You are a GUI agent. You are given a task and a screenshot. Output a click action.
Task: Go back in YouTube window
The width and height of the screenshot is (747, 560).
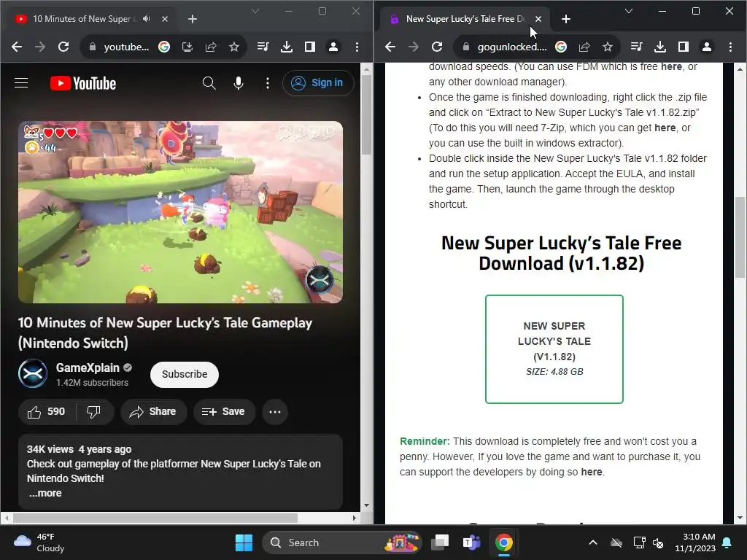click(17, 47)
